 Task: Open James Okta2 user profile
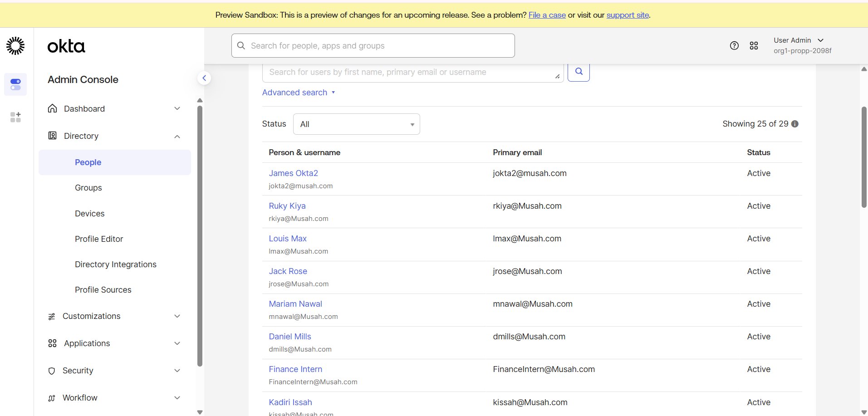[294, 173]
